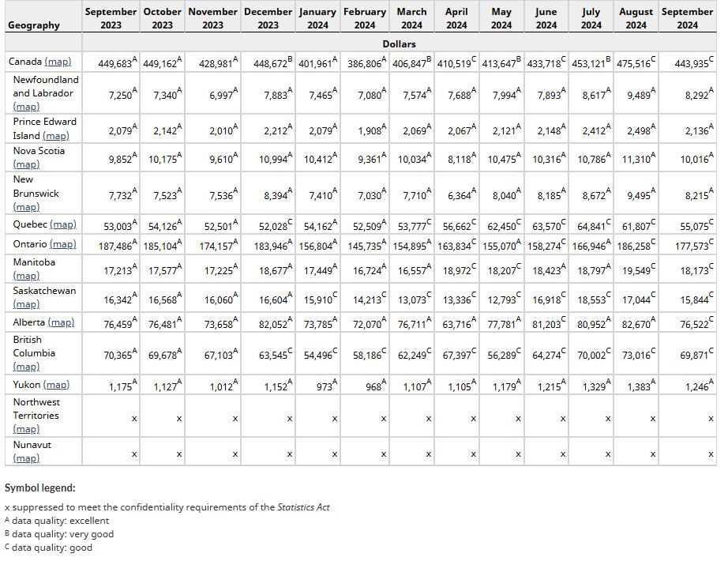Open the Alberta map link
The image size is (728, 561).
coord(61,322)
